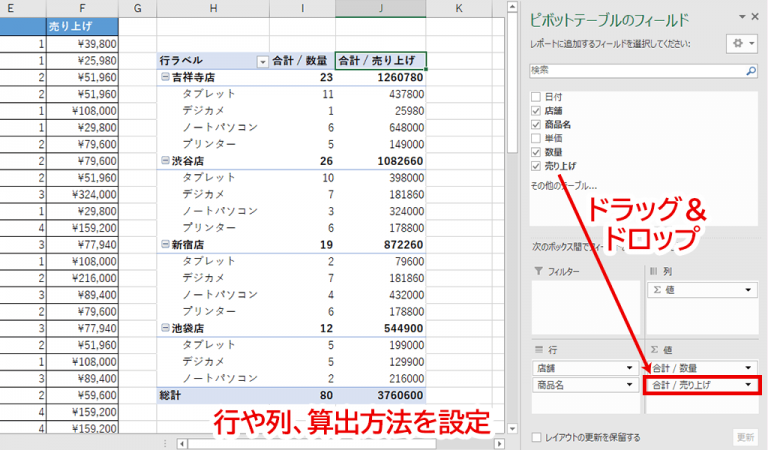768x450 pixels.
Task: Select the 吉祥寺店 total 1260780 cell
Action: point(381,77)
